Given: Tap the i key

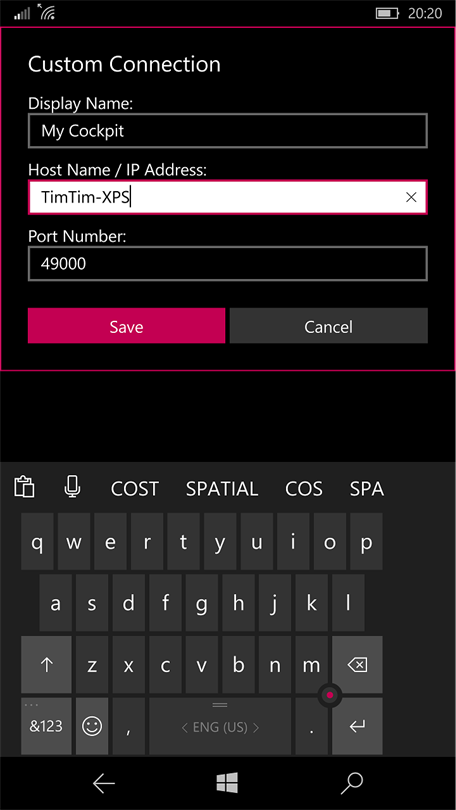Looking at the screenshot, I should (x=293, y=541).
